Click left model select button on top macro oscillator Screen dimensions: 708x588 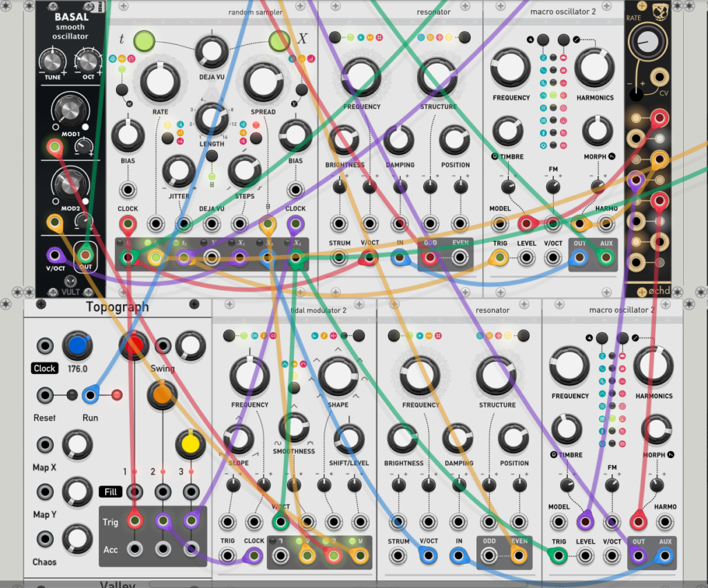click(543, 39)
